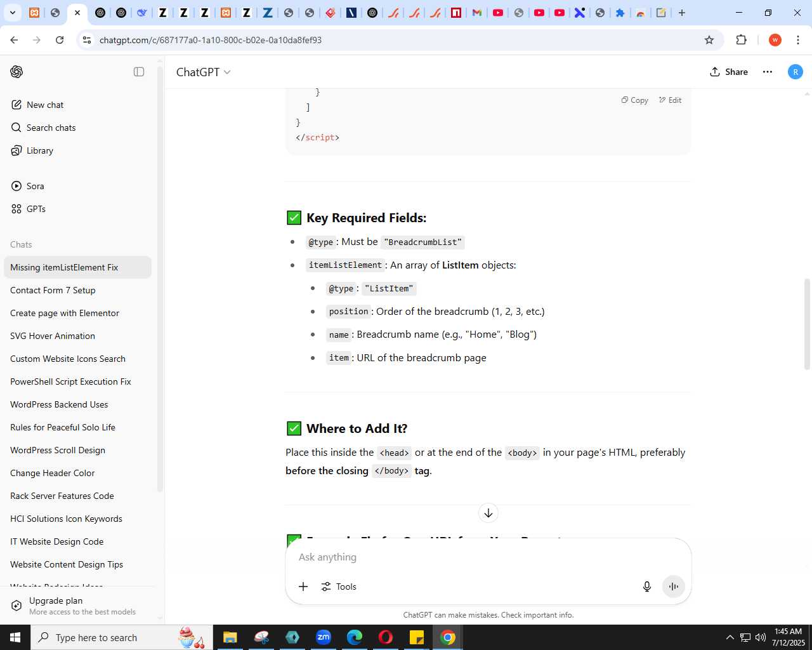Open the "Contact Form 7 Setup" chat
This screenshot has width=812, height=650.
[x=77, y=290]
